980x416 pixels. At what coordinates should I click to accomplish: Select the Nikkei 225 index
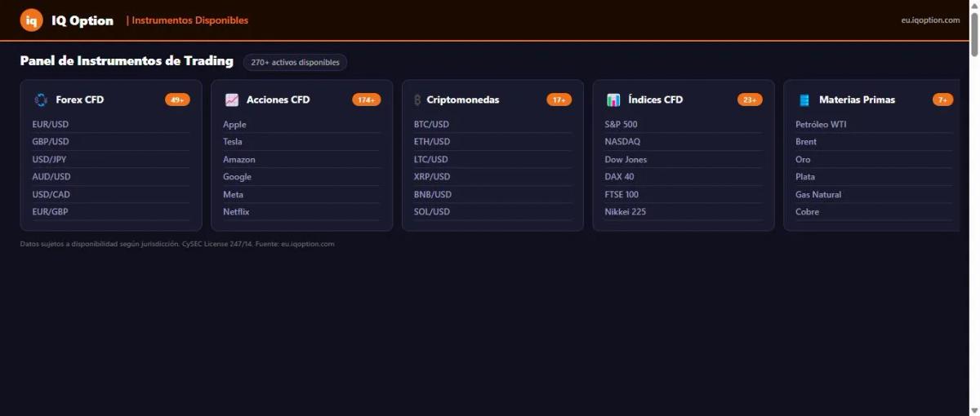tap(684, 211)
